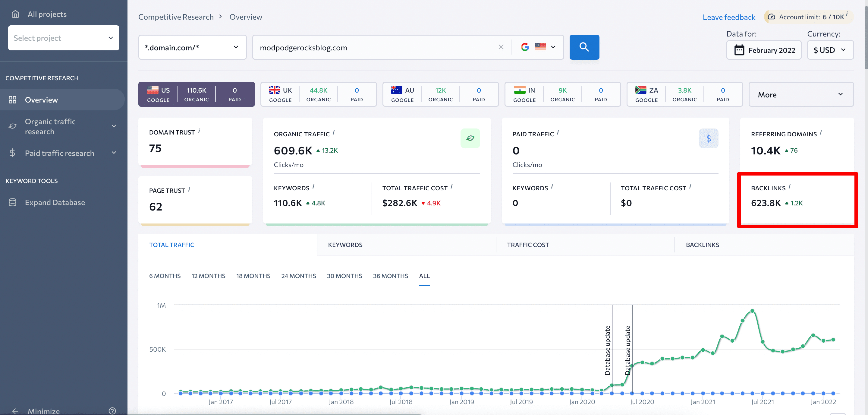
Task: Select the AU Google country toggle
Action: 402,93
